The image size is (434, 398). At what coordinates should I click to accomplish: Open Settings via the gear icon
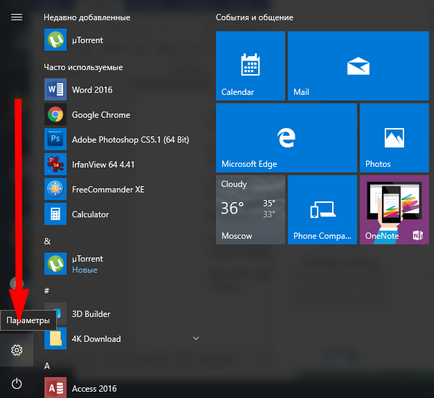pos(17,350)
